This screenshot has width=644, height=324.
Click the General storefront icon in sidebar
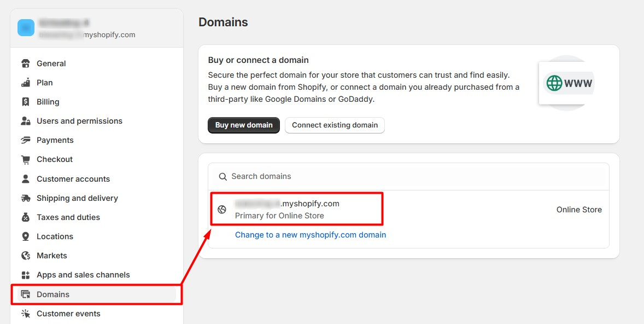click(x=26, y=63)
